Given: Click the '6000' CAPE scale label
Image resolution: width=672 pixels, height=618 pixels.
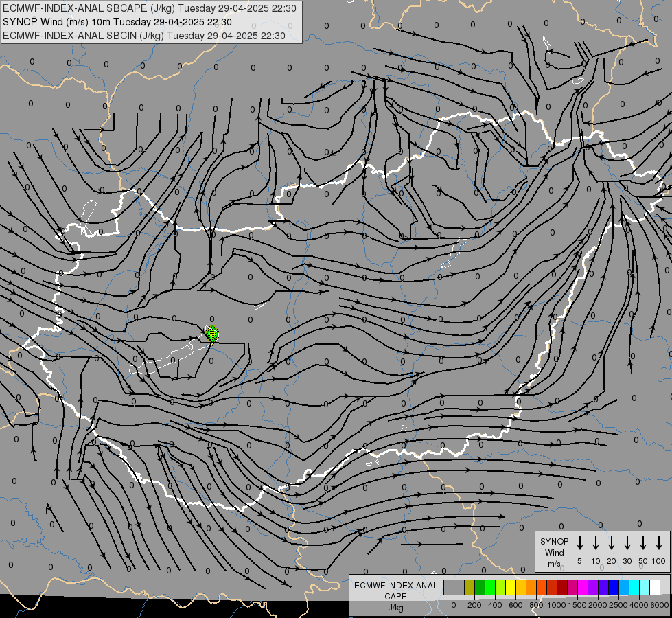Looking at the screenshot, I should pos(660,605).
